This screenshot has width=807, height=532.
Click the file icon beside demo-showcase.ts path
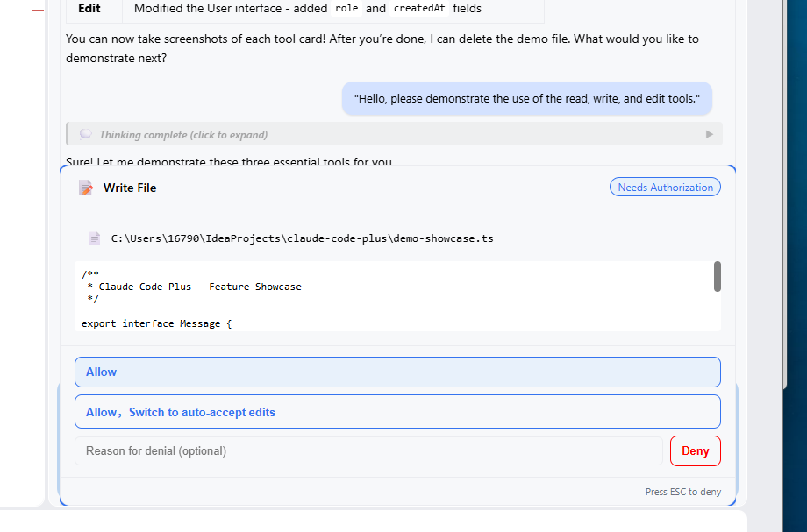[x=95, y=238]
